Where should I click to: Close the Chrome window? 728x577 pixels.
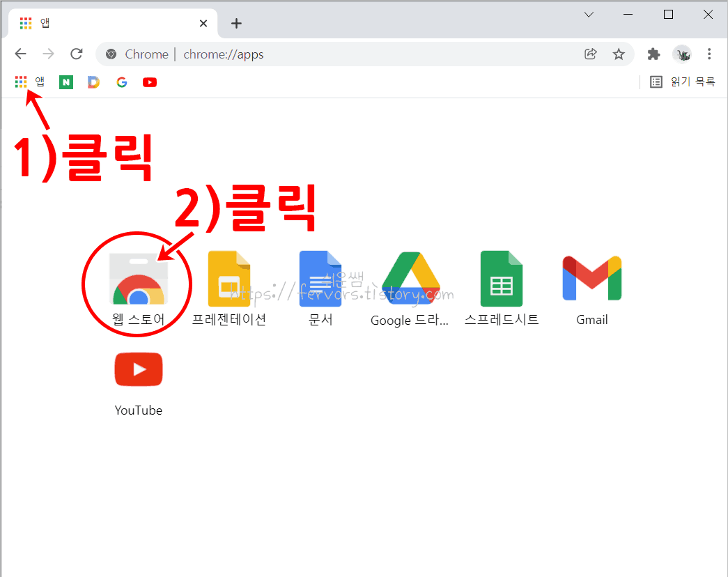point(708,15)
